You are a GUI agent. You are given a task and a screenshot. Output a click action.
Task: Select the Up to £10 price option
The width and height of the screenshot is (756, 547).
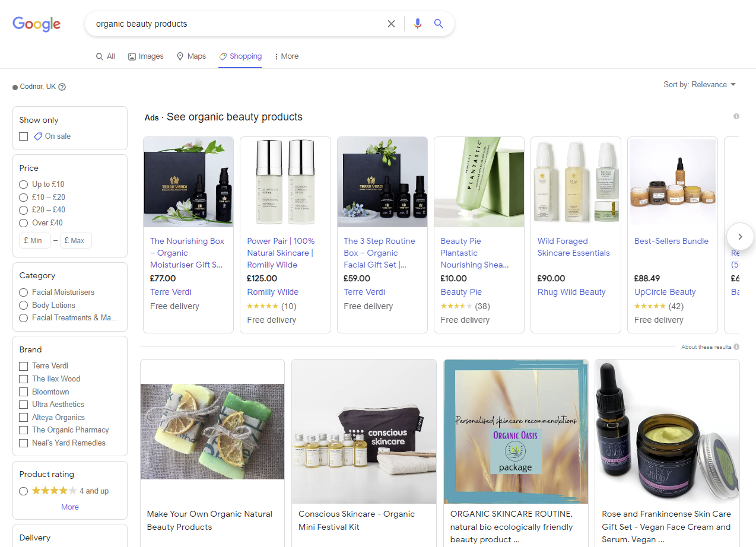pyautogui.click(x=23, y=184)
